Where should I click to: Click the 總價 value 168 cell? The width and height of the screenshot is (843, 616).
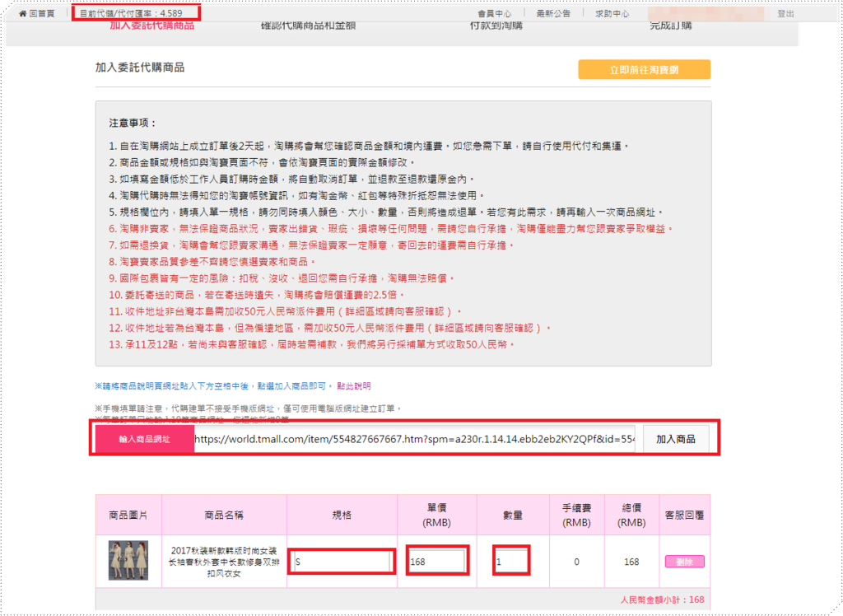(x=631, y=562)
